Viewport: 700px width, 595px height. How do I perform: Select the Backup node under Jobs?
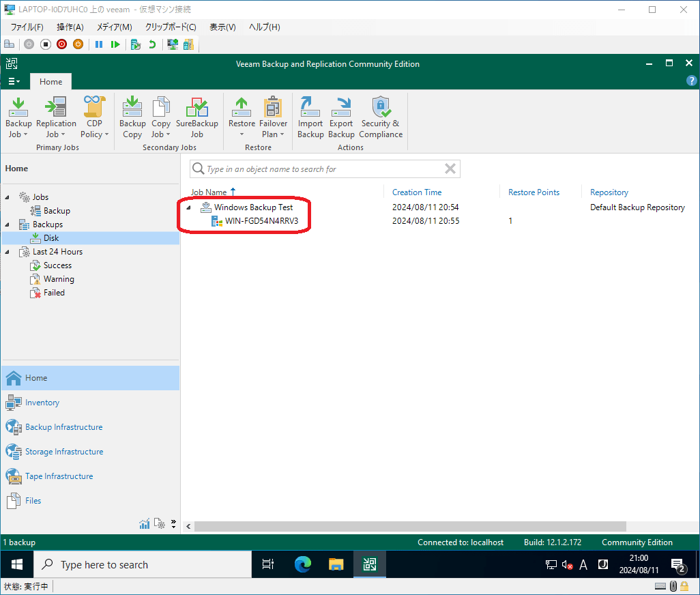tap(56, 211)
